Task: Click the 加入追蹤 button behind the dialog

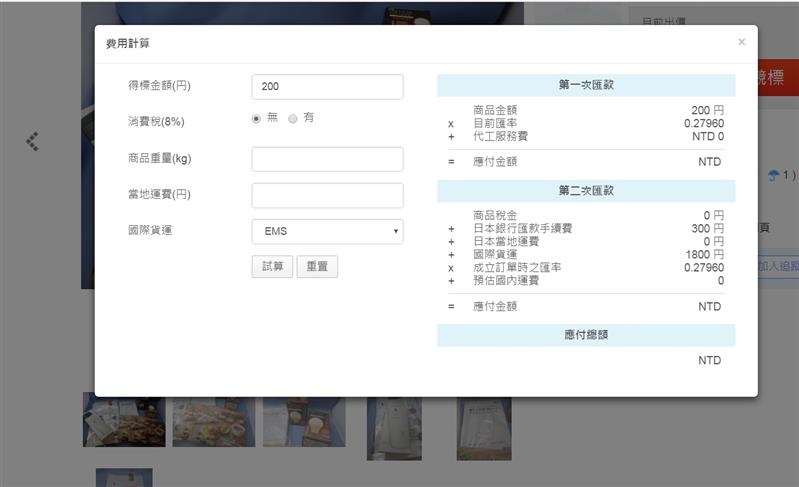Action: pyautogui.click(x=778, y=266)
